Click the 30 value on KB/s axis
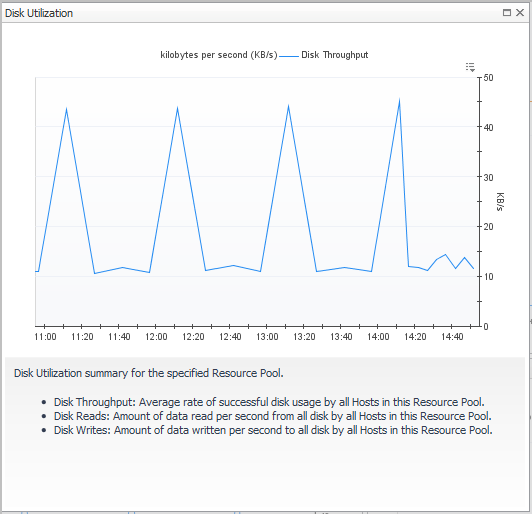Screen dimensions: 532x514 pyautogui.click(x=488, y=177)
